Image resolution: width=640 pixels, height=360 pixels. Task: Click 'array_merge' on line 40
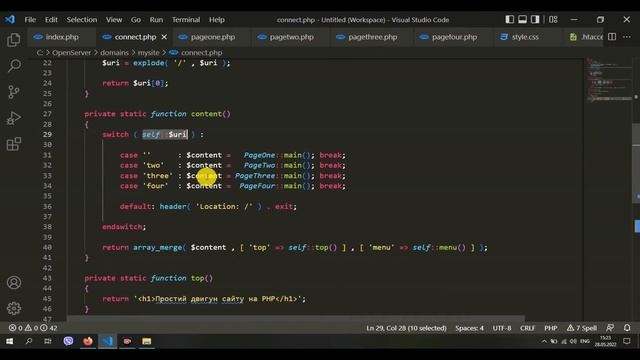[x=157, y=247]
